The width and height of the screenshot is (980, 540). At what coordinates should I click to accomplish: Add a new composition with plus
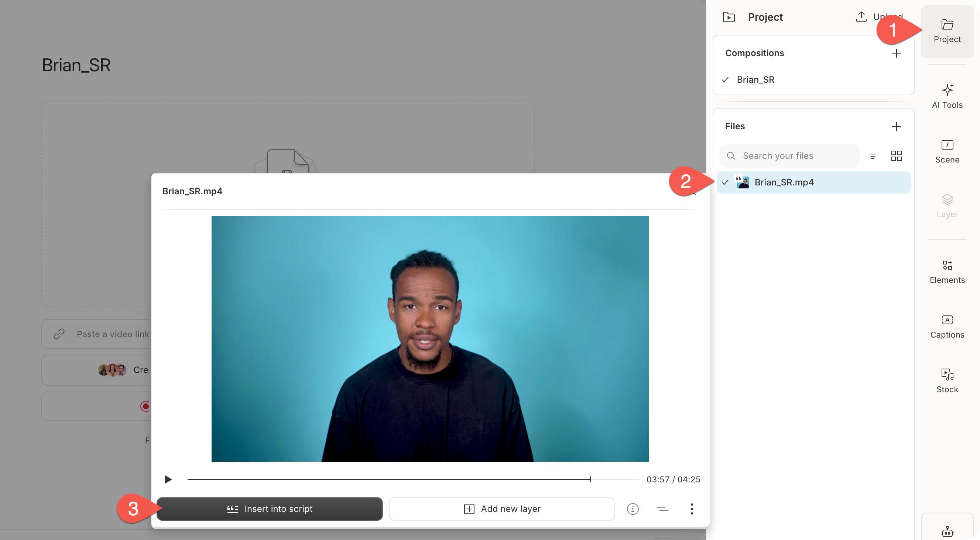pos(896,53)
